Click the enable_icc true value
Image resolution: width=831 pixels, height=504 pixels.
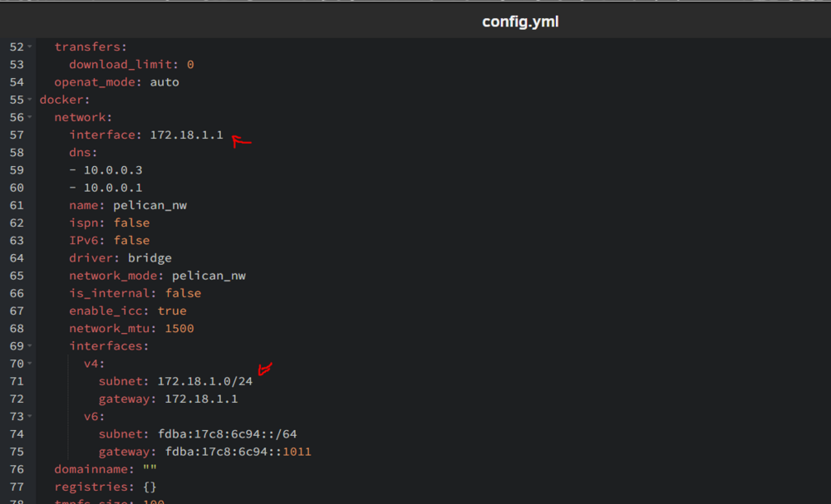172,311
